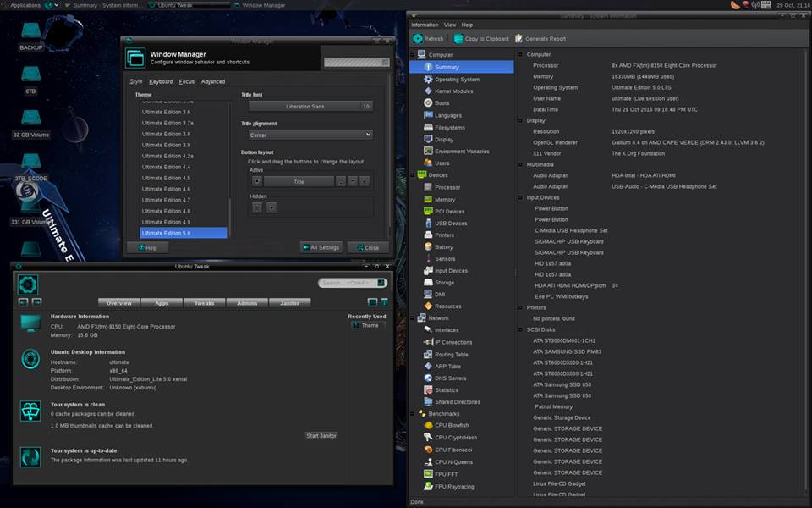Select Ultimate Edition 4.7 theme
Image resolution: width=812 pixels, height=508 pixels.
pyautogui.click(x=184, y=200)
